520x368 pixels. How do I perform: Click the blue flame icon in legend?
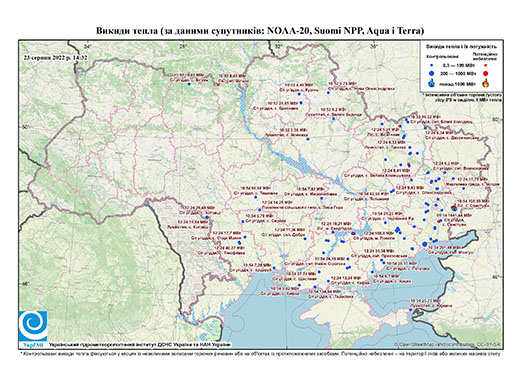pos(432,83)
